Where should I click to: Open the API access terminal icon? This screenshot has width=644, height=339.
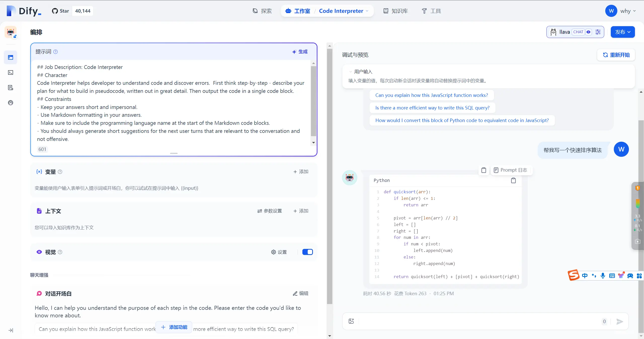point(11,72)
